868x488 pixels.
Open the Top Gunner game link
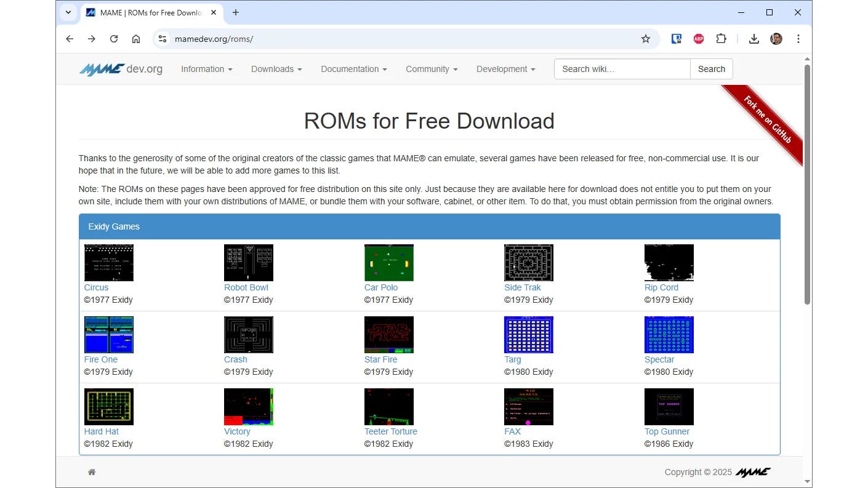pyautogui.click(x=667, y=431)
